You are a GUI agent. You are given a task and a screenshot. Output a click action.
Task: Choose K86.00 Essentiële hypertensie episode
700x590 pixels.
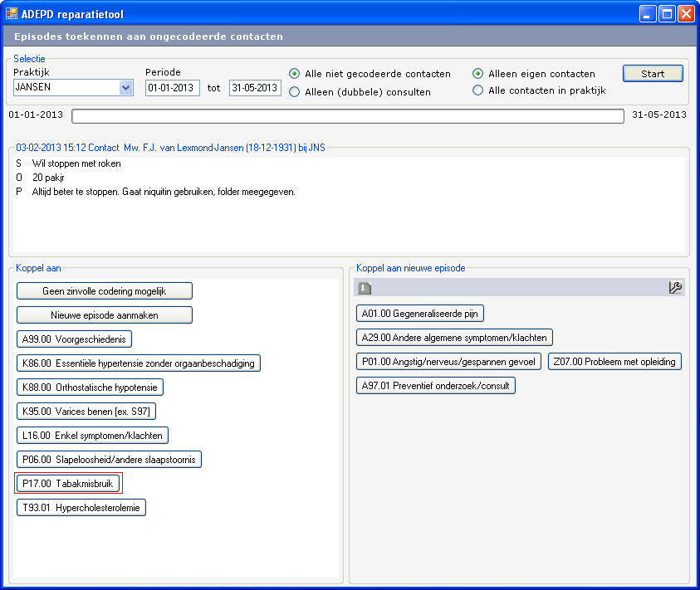click(x=139, y=363)
